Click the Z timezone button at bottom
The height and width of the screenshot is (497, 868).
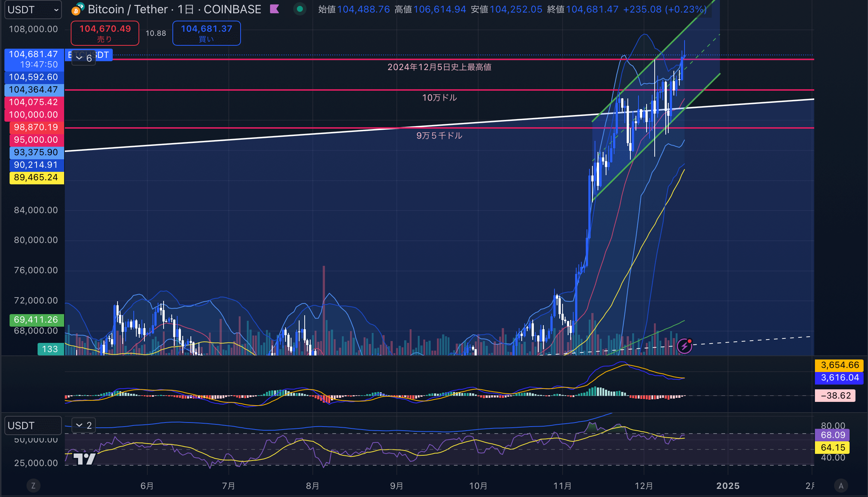point(33,486)
